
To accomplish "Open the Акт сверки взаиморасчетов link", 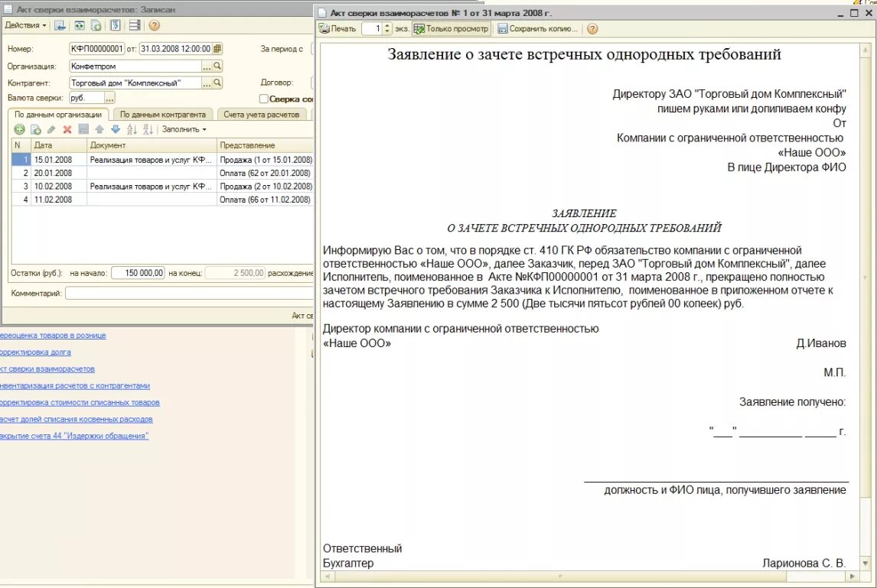I will (x=47, y=369).
